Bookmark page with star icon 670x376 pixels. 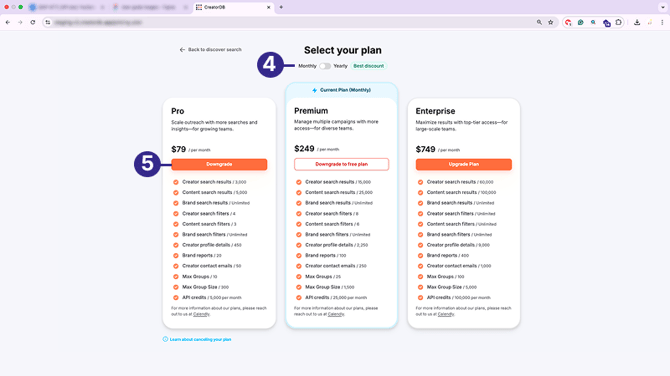(x=551, y=22)
